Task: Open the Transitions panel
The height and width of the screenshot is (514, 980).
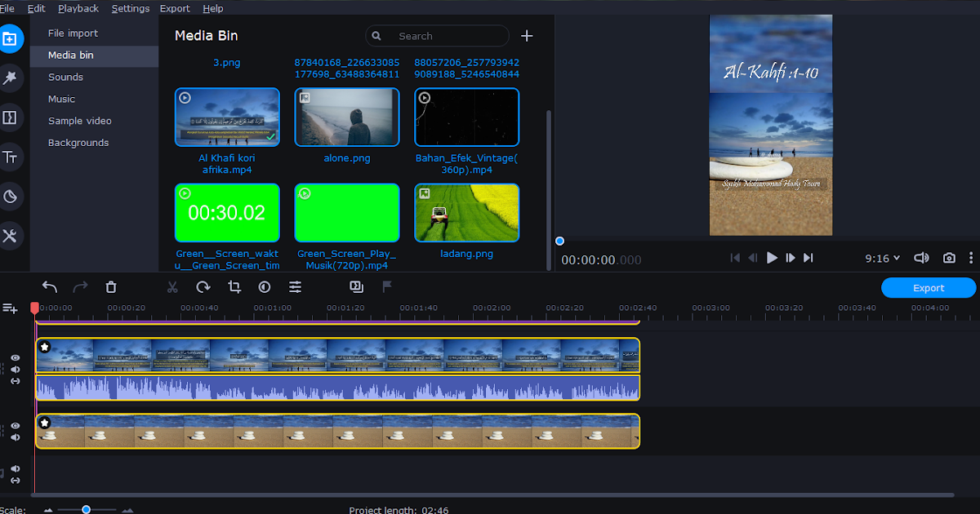Action: coord(11,117)
